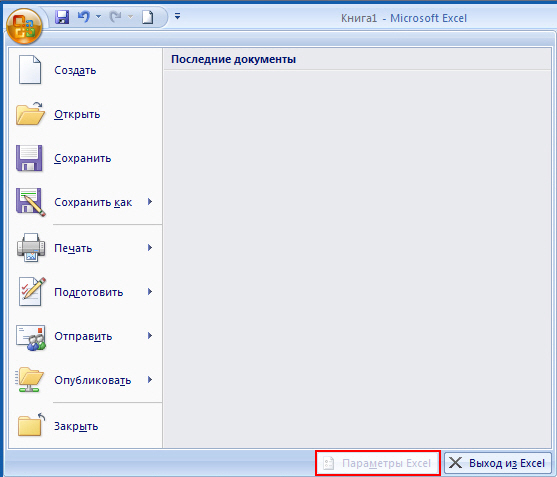The image size is (557, 477).
Task: Expand the Отправить submenu arrow
Action: 150,336
